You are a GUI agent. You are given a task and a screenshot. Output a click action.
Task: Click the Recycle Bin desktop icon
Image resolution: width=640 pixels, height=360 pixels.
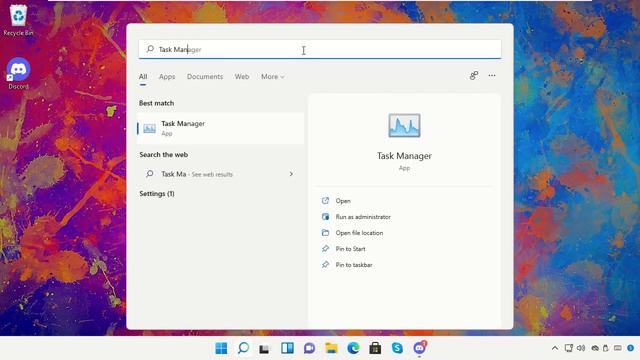coord(18,20)
